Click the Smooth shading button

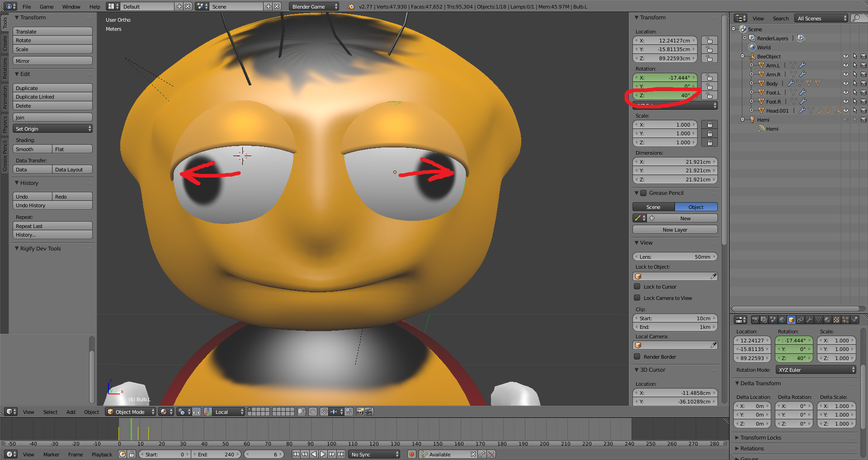tap(32, 149)
